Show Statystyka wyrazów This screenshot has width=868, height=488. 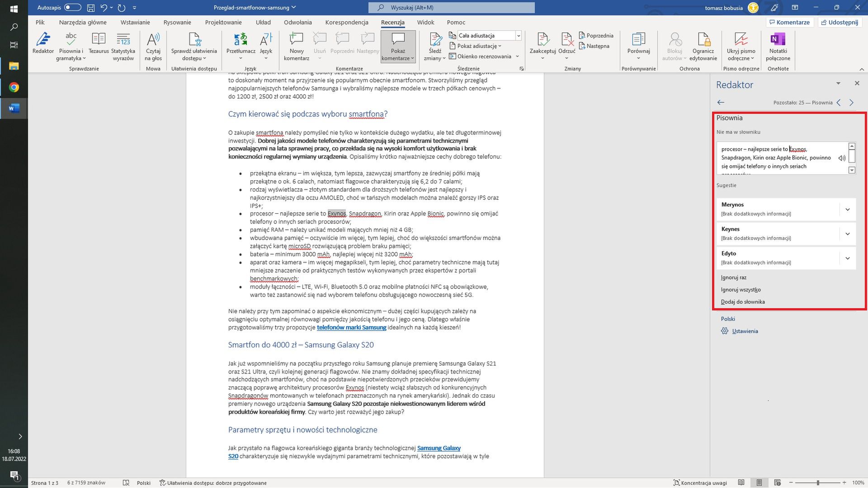(x=122, y=45)
